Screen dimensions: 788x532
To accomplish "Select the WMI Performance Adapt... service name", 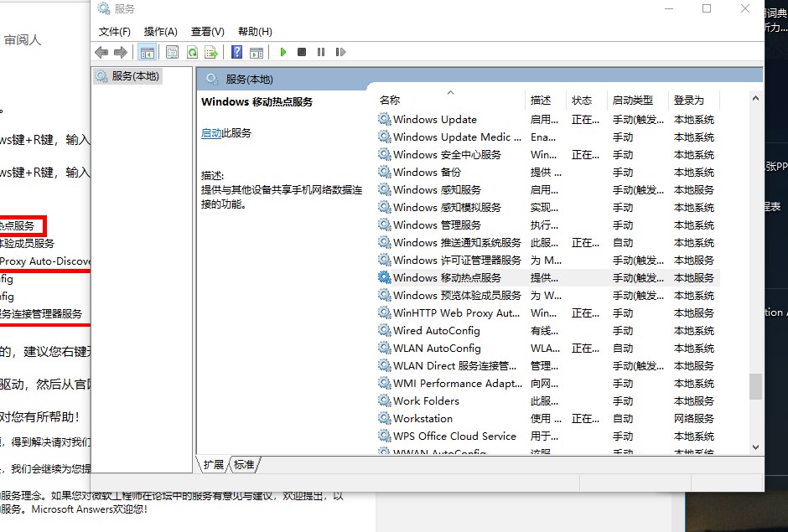I will coord(458,383).
